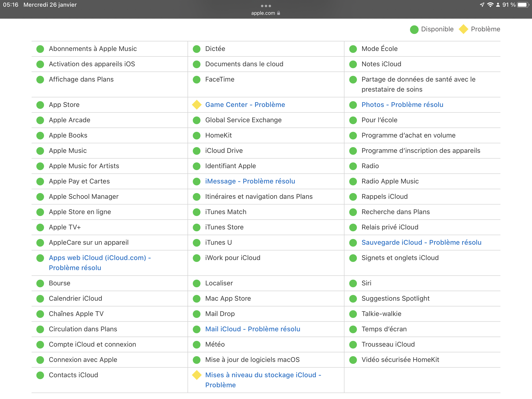
Task: Tap the lock icon next to apple.com
Action: tap(278, 13)
